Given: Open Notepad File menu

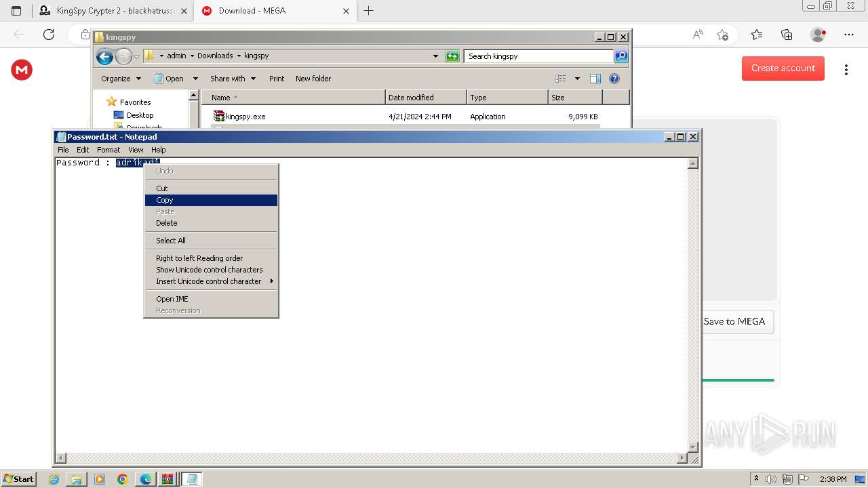Looking at the screenshot, I should click(63, 150).
